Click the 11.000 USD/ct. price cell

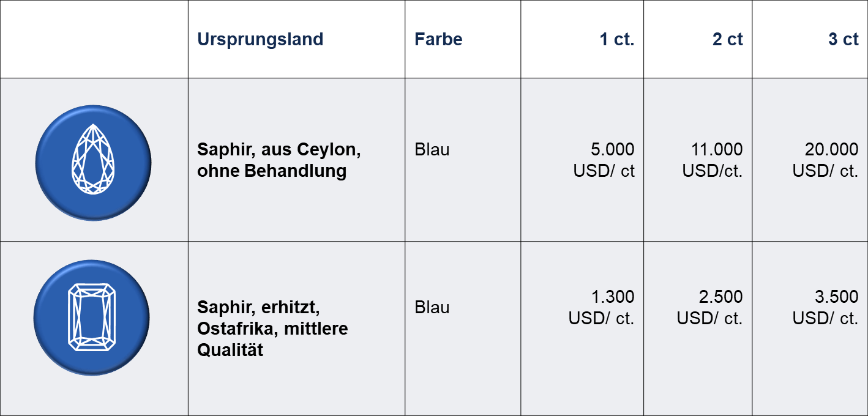(x=713, y=160)
